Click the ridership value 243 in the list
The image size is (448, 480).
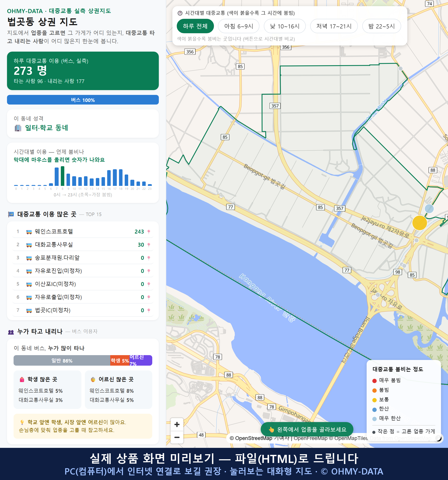(139, 232)
